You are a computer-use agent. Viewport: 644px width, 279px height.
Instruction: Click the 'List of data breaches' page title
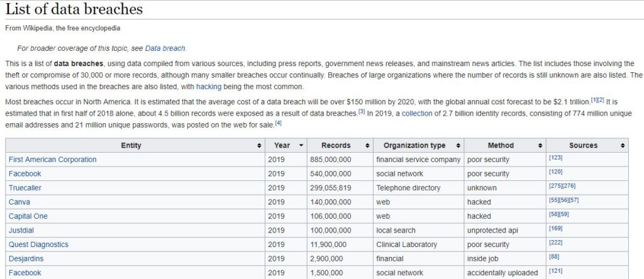(74, 9)
